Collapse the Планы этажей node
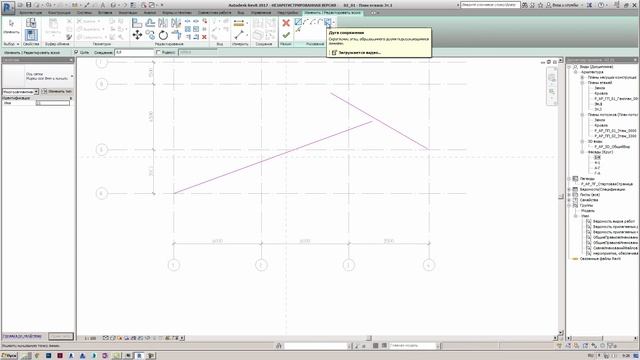This screenshot has width=640, height=360. [x=582, y=82]
